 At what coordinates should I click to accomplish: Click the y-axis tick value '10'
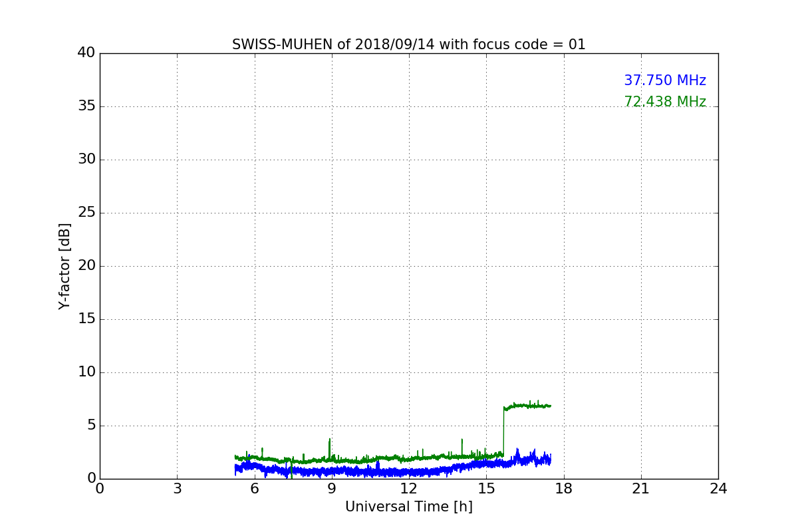tap(86, 372)
